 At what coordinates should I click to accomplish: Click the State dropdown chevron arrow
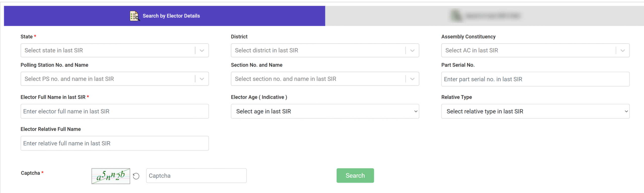202,50
